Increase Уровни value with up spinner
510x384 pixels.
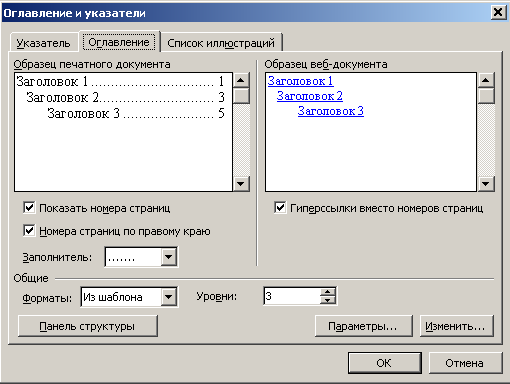tap(327, 292)
